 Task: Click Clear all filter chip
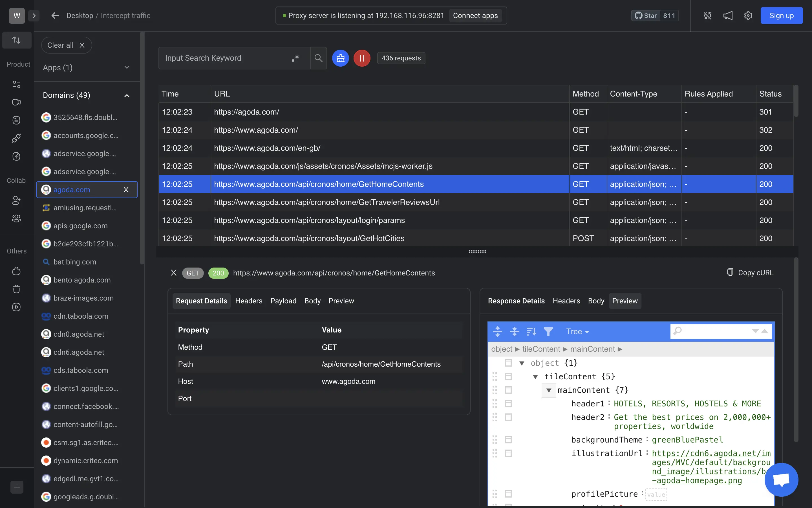[x=66, y=45]
